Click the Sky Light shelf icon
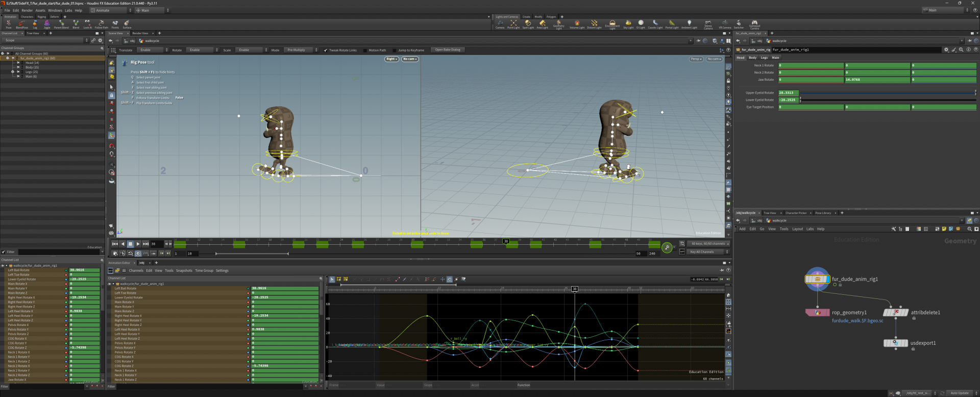This screenshot has width=980, height=397. [628, 24]
